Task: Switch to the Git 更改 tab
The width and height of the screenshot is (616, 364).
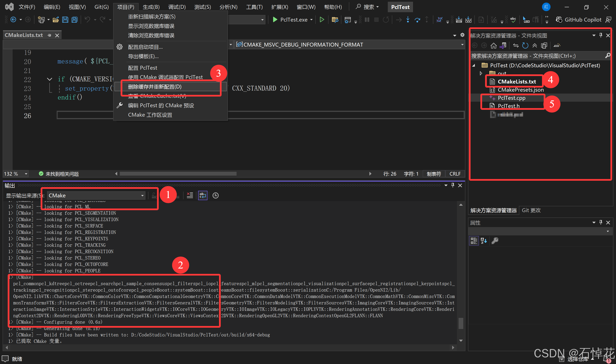Action: [531, 210]
